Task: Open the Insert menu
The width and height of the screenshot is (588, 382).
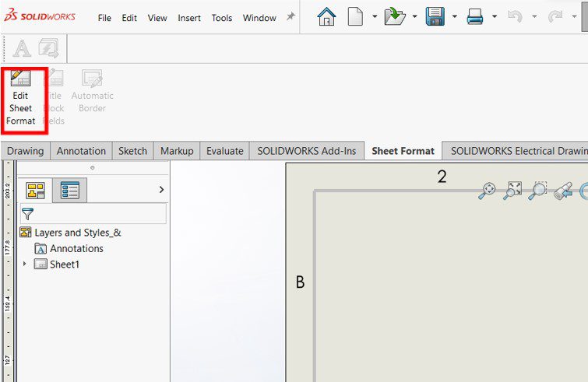Action: pos(188,18)
